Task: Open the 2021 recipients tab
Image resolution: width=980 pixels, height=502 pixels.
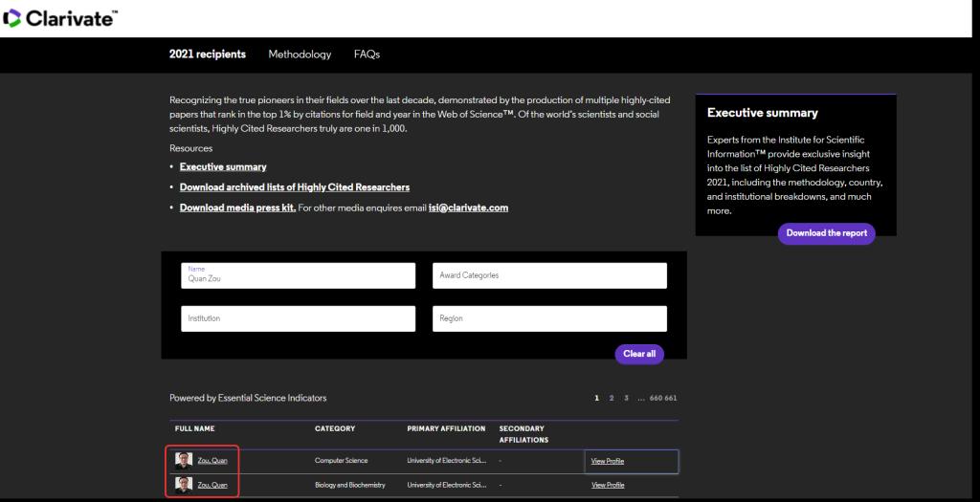Action: 208,55
